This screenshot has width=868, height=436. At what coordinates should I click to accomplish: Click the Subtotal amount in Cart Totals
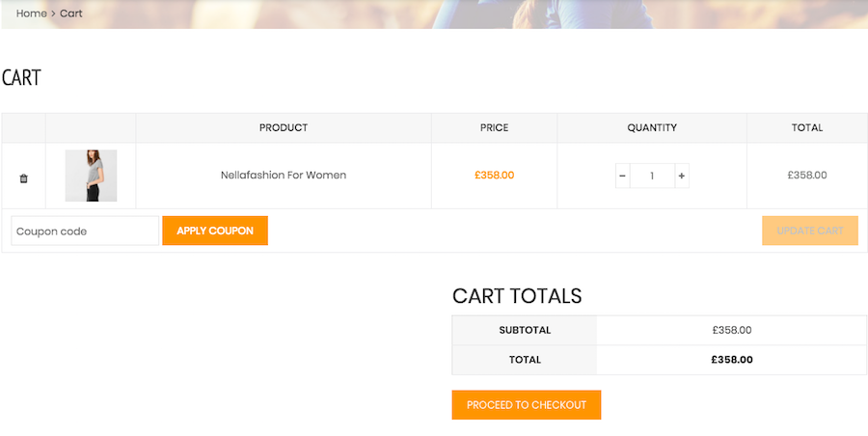(731, 330)
